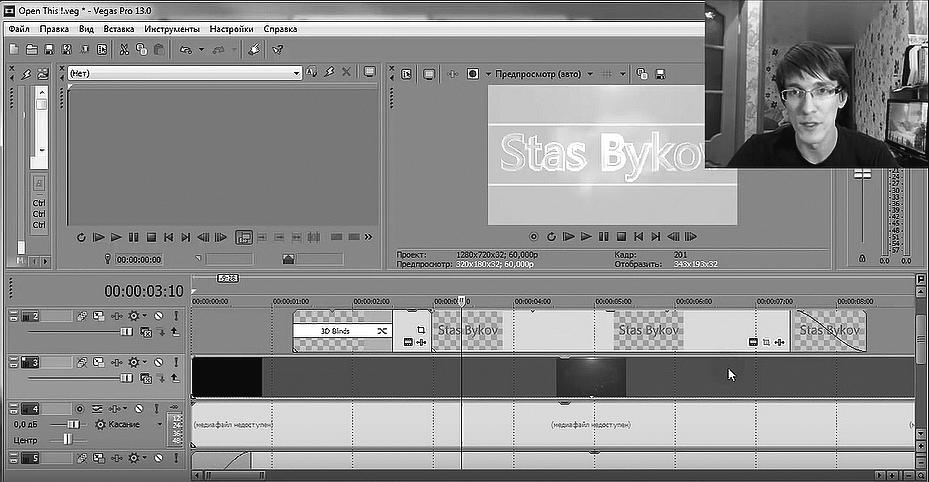
Task: Click the Open project folder icon
Action: [31, 50]
